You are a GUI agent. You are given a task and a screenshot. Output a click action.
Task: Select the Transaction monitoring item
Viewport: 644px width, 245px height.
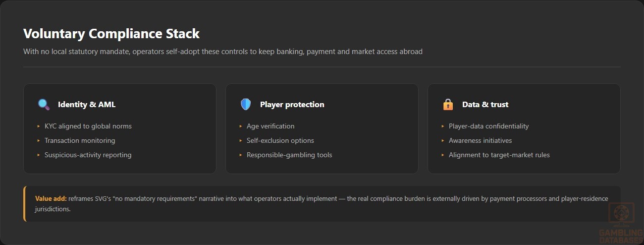(80, 140)
